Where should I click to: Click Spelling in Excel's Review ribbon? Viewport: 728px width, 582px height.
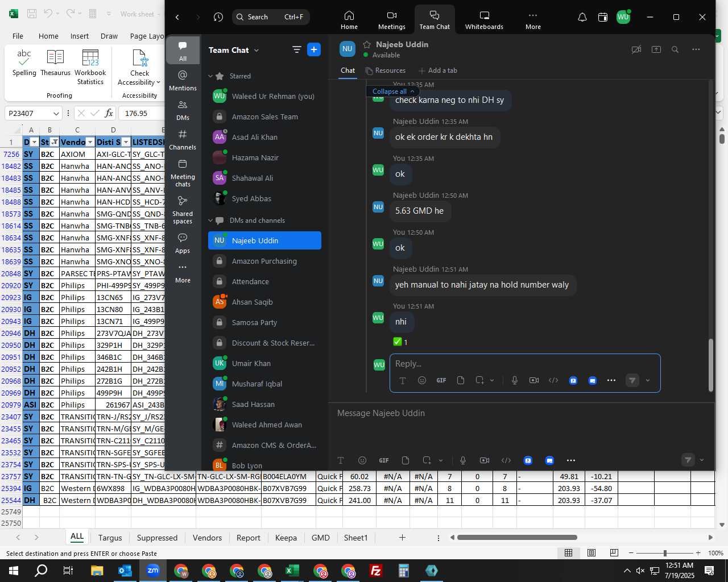tap(24, 63)
